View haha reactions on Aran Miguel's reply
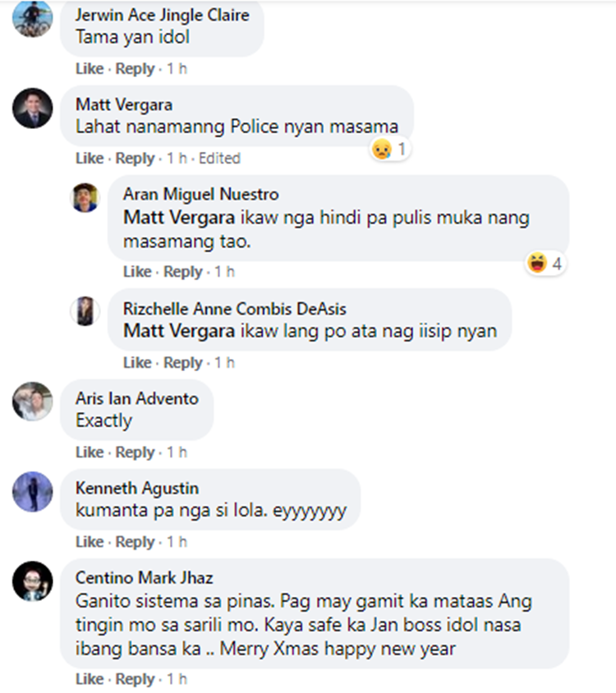616x693 pixels. (x=545, y=264)
